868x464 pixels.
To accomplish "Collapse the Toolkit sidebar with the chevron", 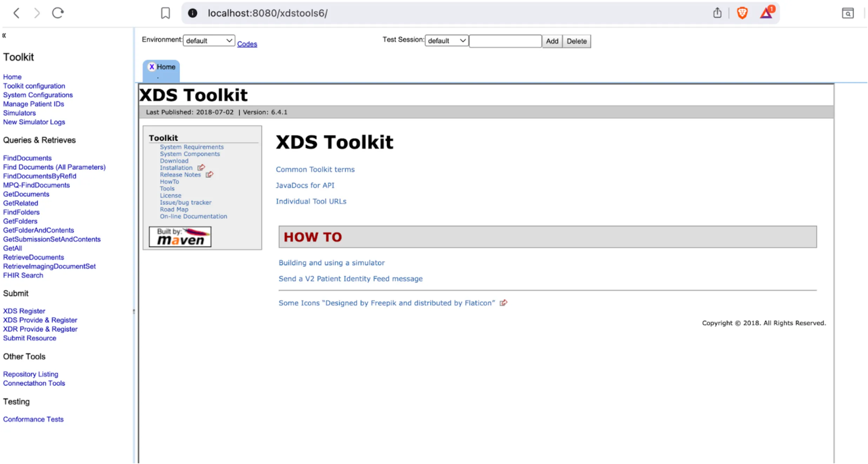I will [x=4, y=35].
